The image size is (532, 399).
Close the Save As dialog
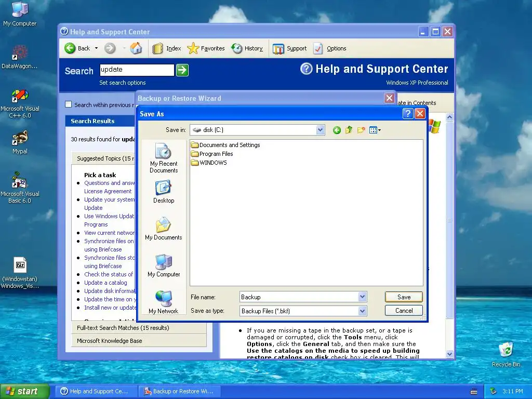[x=420, y=114]
